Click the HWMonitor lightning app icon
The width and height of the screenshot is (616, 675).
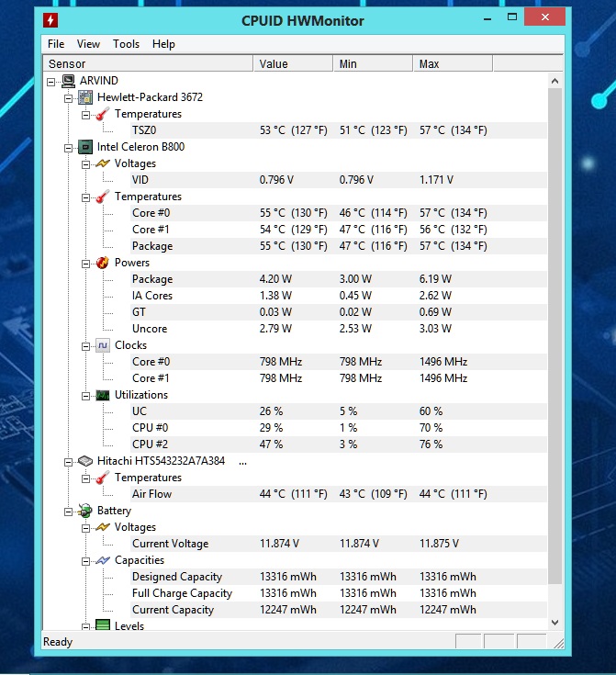pos(50,20)
